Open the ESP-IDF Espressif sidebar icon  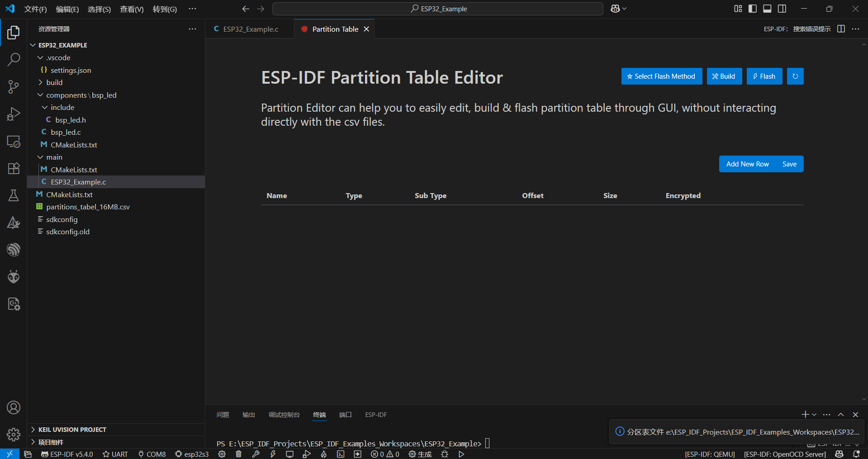coord(14,250)
